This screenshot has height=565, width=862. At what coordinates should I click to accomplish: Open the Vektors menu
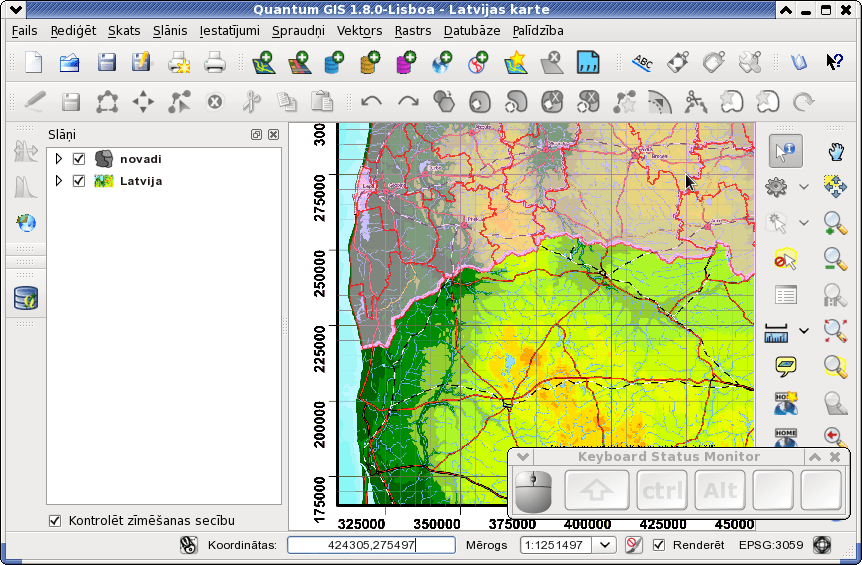pos(360,31)
